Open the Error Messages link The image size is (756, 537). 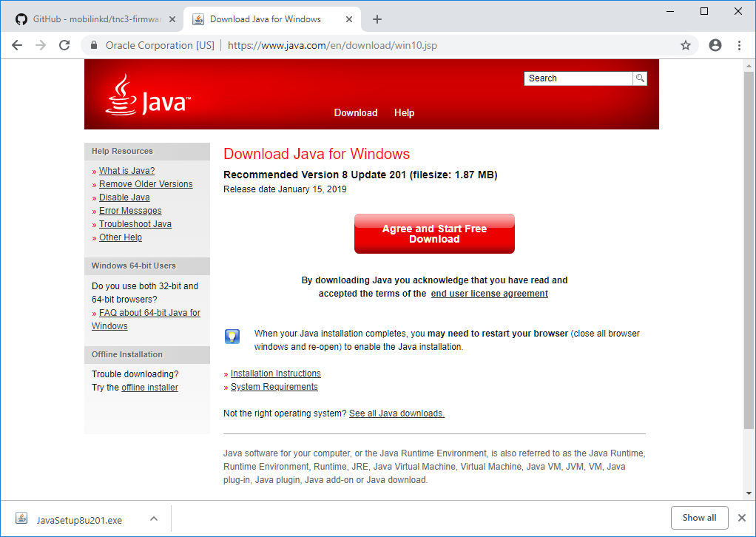(130, 211)
